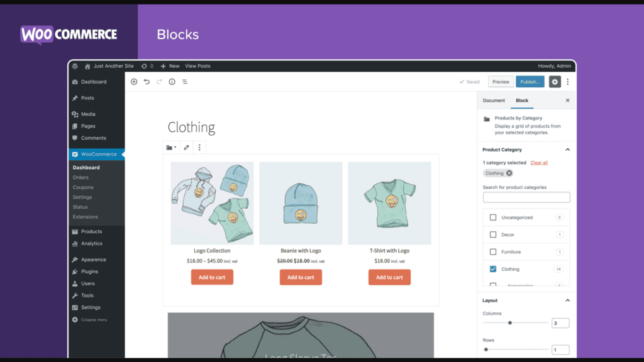Enable the Uncategorized category checkbox
Image resolution: width=644 pixels, height=362 pixels.
[x=493, y=217]
